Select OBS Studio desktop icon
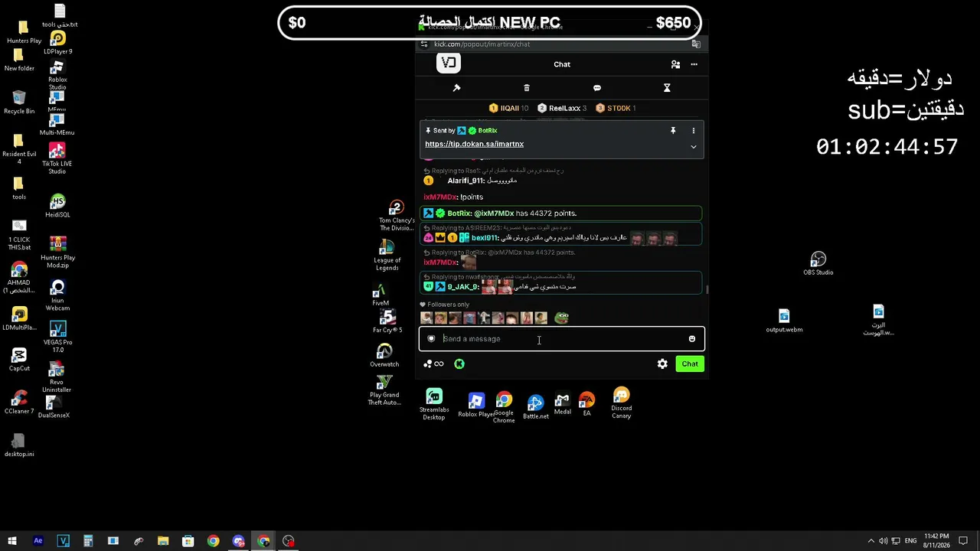Image resolution: width=980 pixels, height=551 pixels. click(x=818, y=264)
